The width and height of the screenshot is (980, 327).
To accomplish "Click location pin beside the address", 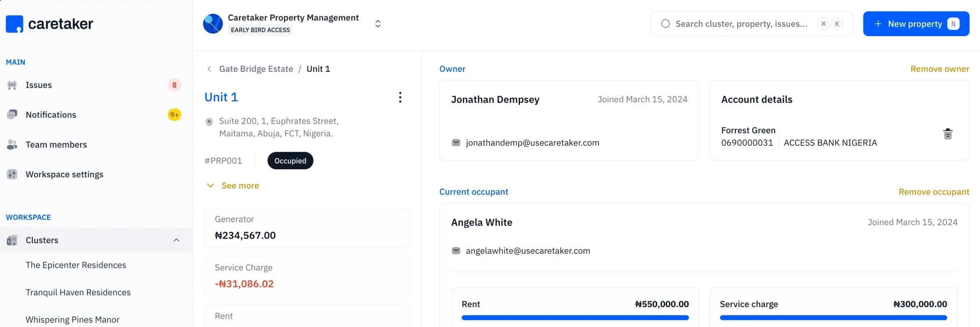I will [209, 122].
